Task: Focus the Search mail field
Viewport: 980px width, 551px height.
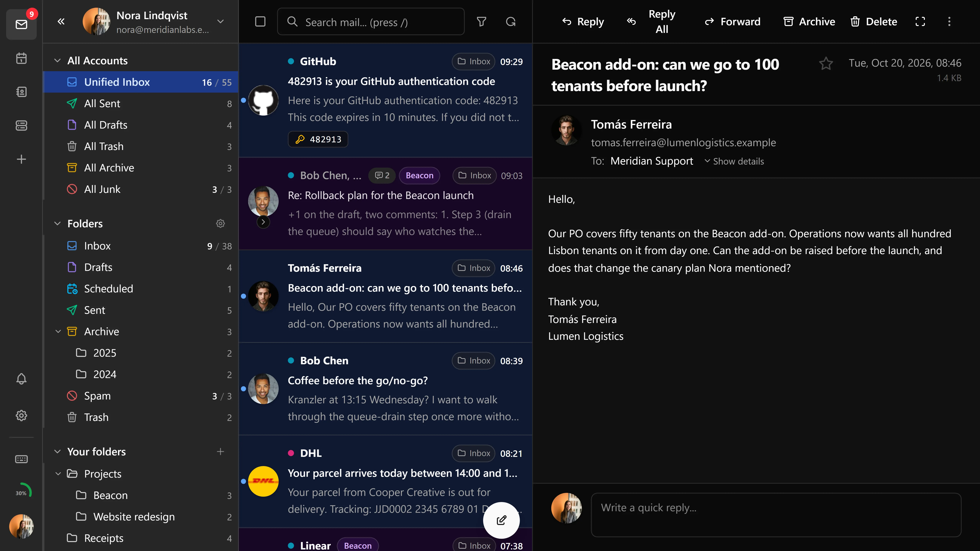Action: tap(371, 22)
